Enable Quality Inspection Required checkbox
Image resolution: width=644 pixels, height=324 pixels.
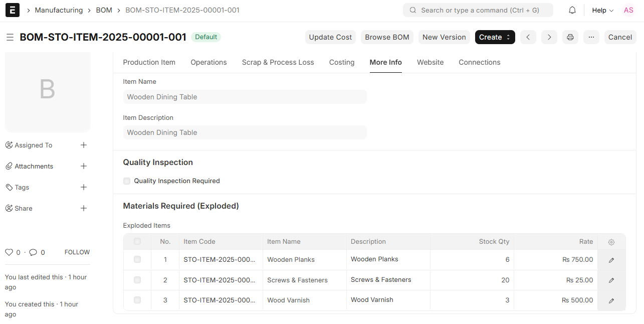tap(127, 181)
